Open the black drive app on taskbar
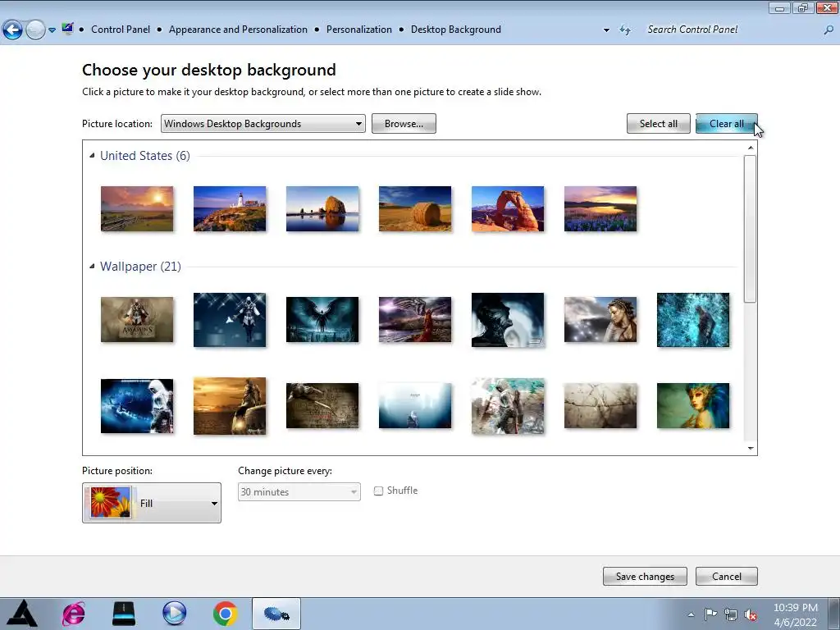840x630 pixels. tap(124, 614)
